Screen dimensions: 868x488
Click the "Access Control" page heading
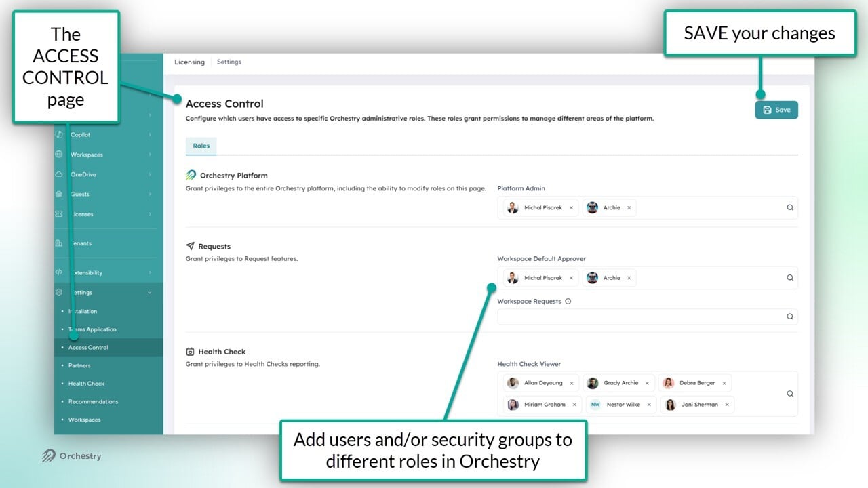click(224, 104)
